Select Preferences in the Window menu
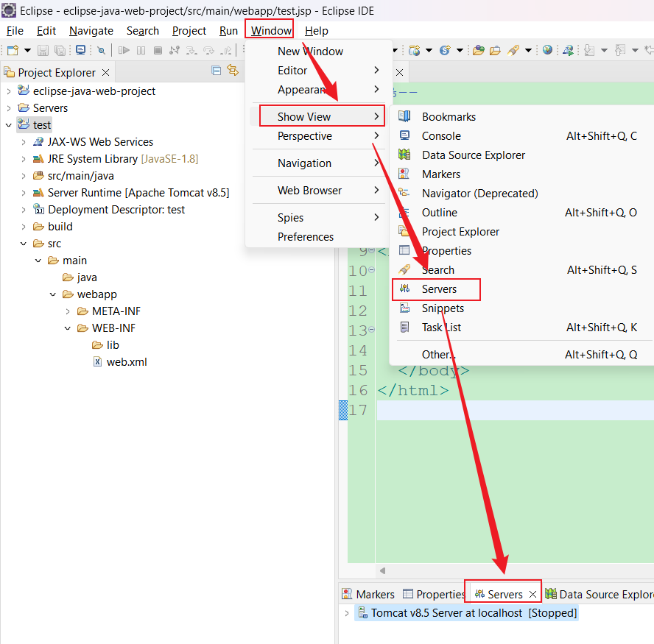The image size is (654, 644). pos(306,237)
